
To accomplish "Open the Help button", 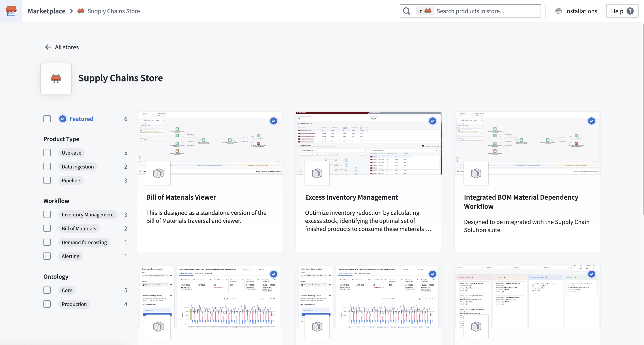I will (x=622, y=11).
